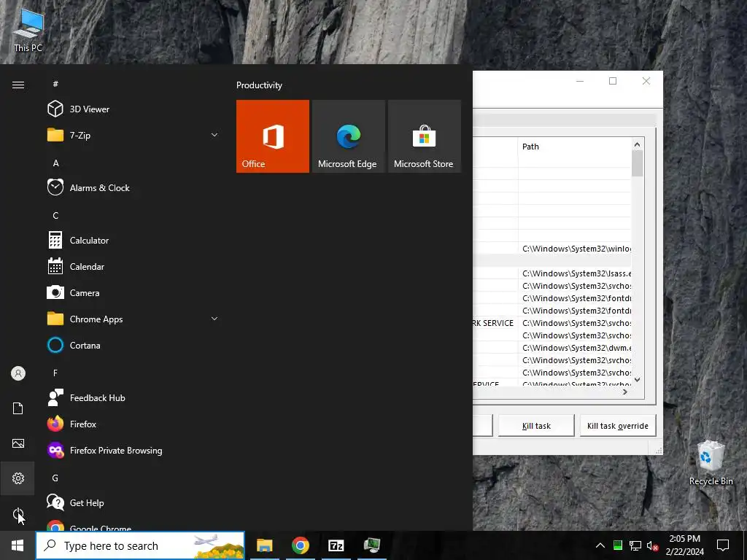Open 3D Viewer from the app list
Viewport: 747px width, 560px height.
133,109
